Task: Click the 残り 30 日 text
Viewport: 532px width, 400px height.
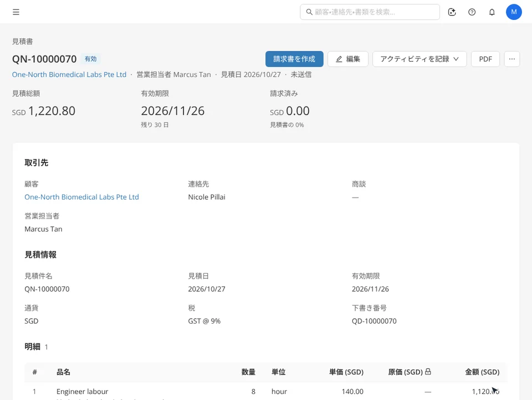Action: [155, 125]
